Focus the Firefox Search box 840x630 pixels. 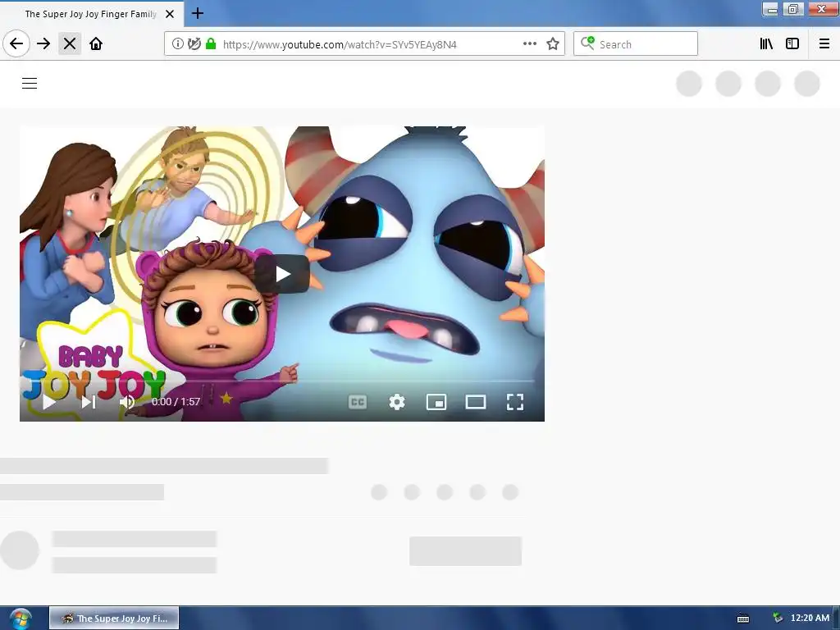tap(636, 44)
